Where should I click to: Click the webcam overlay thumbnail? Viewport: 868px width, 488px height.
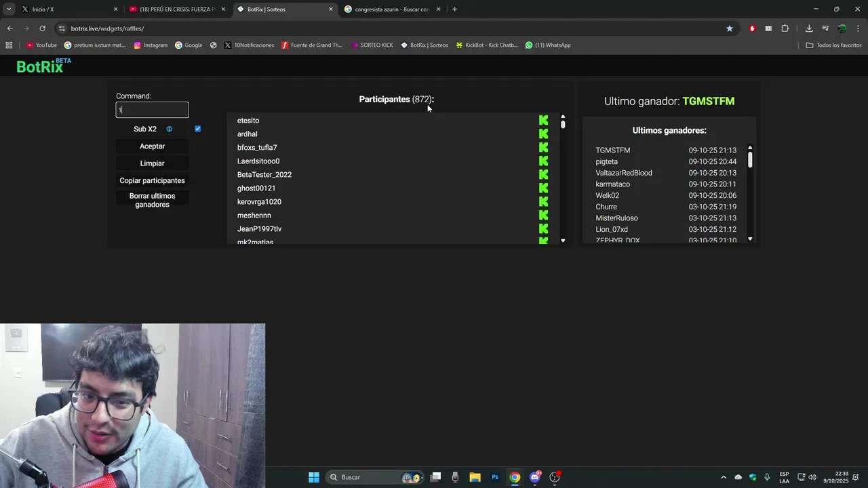132,405
